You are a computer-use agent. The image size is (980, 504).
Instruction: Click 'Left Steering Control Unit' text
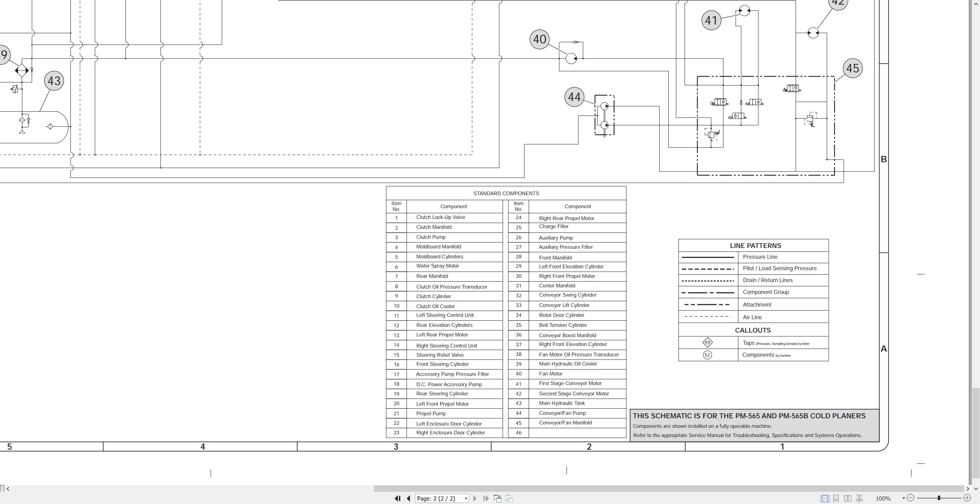(x=445, y=315)
